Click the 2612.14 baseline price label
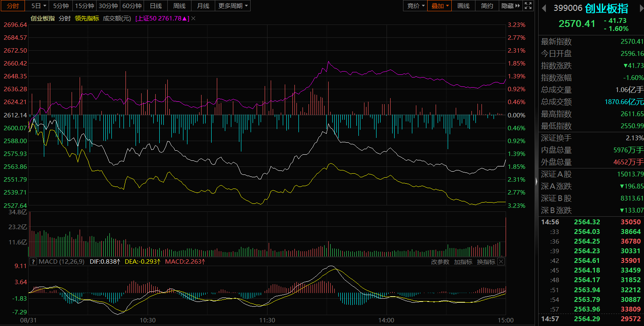This screenshot has width=644, height=326. point(15,115)
